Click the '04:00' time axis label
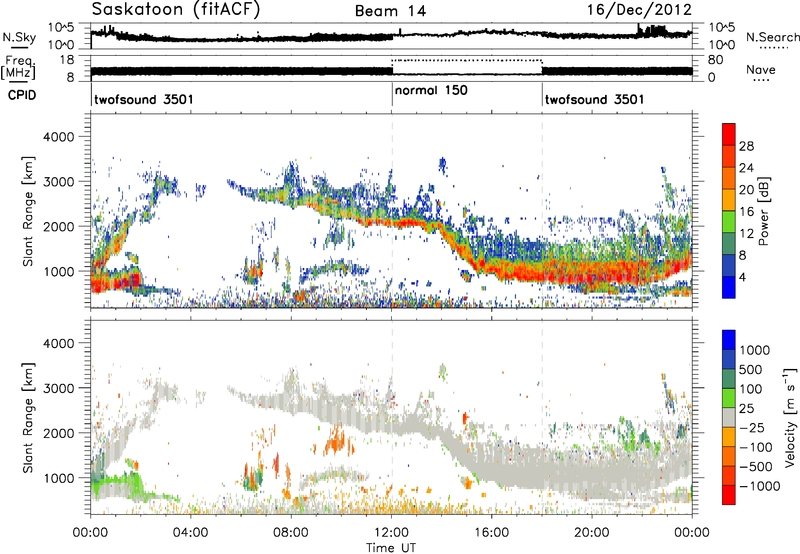Image resolution: width=800 pixels, height=554 pixels. (190, 533)
